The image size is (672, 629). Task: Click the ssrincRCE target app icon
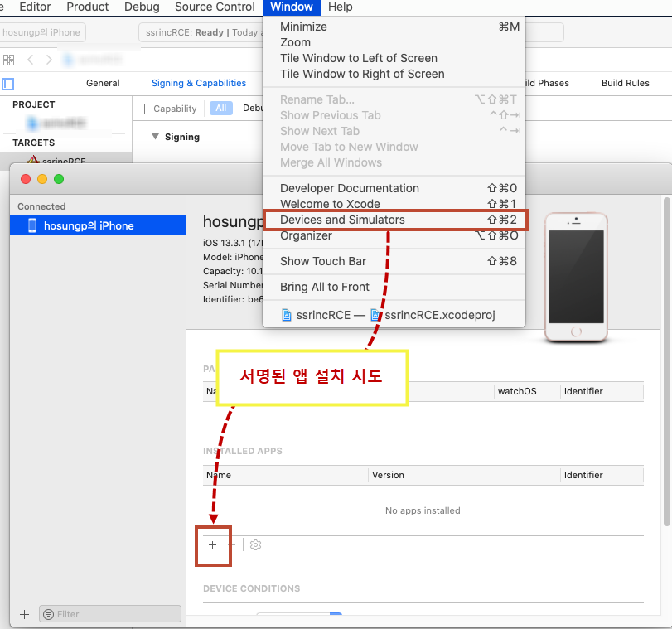(x=32, y=161)
